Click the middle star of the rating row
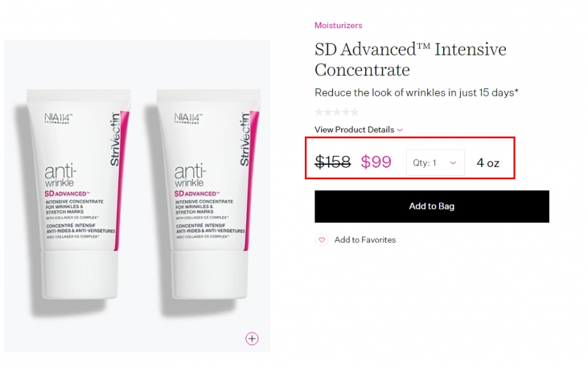Viewport: 588px width, 368px height. point(337,111)
